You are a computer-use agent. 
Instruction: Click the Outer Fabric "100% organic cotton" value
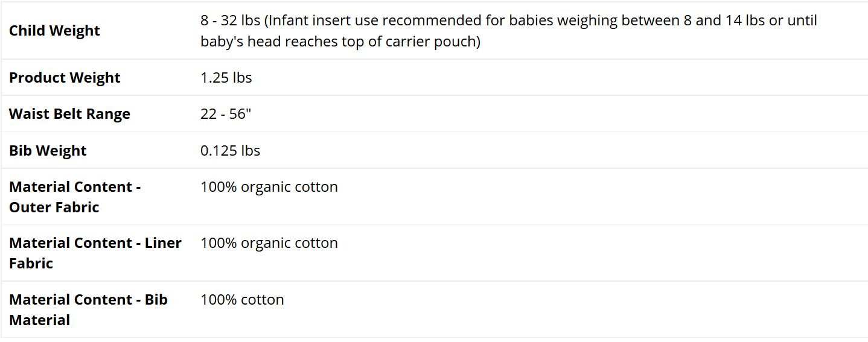click(x=269, y=187)
